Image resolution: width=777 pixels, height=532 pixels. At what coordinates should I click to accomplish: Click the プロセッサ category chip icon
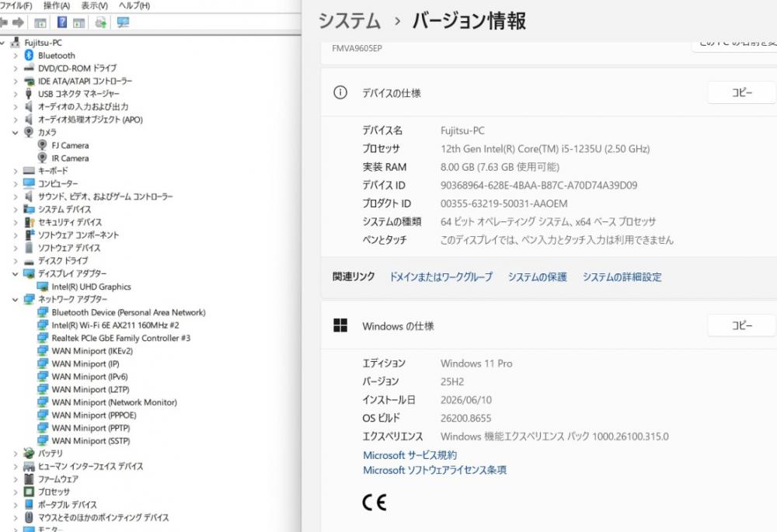click(x=29, y=492)
